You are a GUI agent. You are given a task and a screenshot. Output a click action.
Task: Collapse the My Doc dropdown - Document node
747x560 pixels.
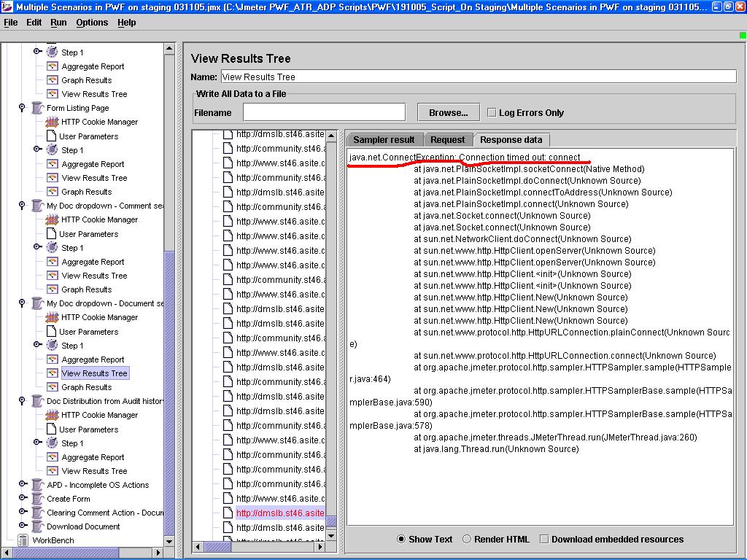pos(22,303)
